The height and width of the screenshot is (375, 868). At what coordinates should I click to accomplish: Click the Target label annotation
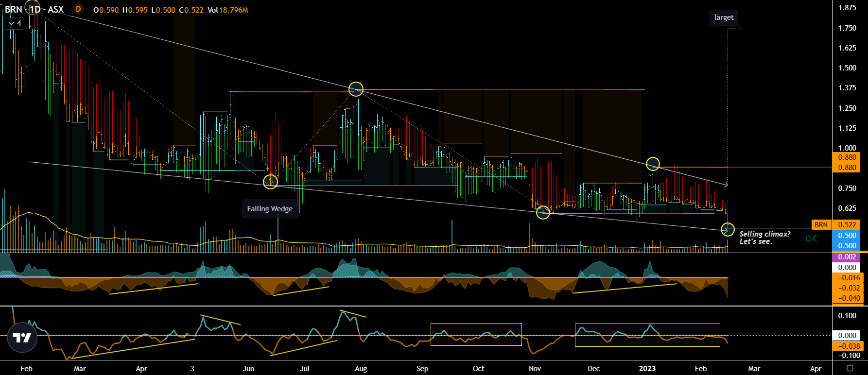coord(723,17)
